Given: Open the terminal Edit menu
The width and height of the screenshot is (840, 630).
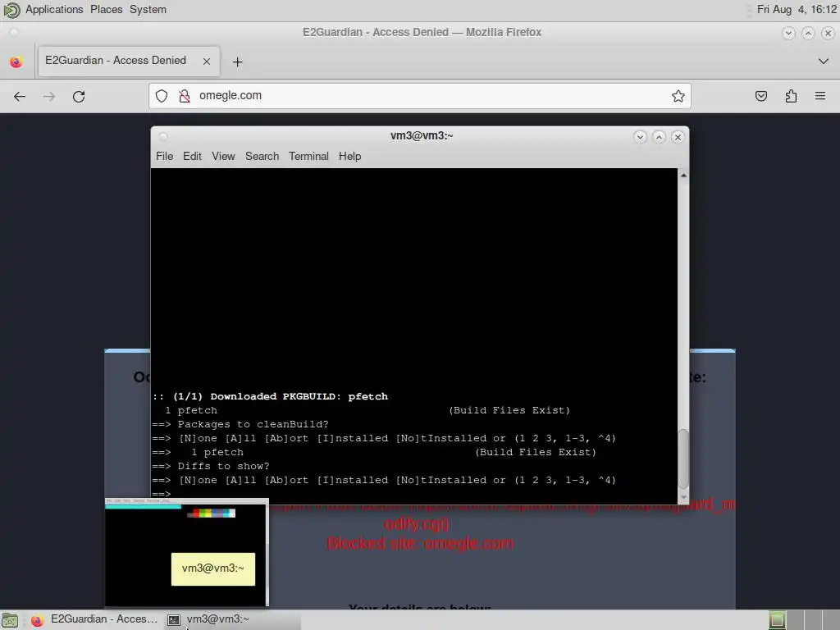Looking at the screenshot, I should 192,156.
